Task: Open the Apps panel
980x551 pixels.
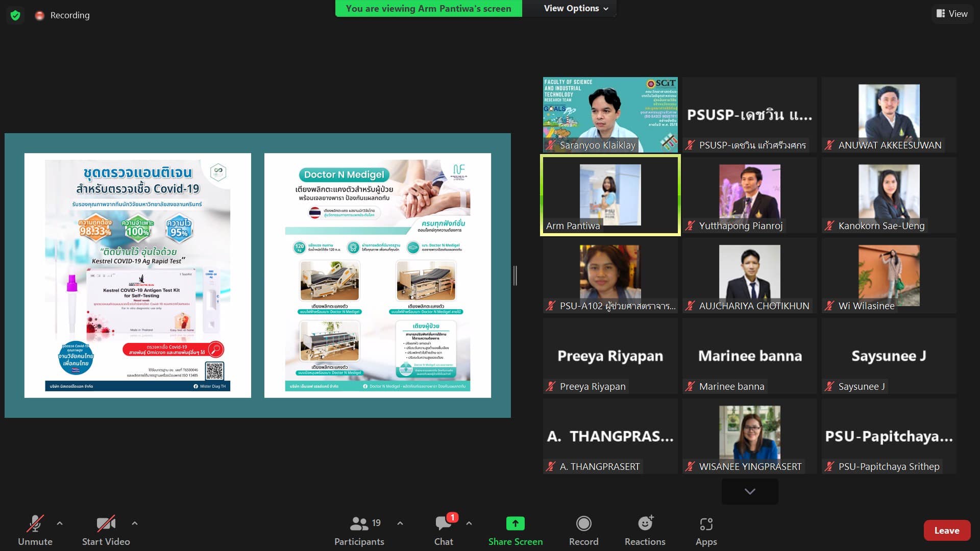Action: pyautogui.click(x=706, y=530)
